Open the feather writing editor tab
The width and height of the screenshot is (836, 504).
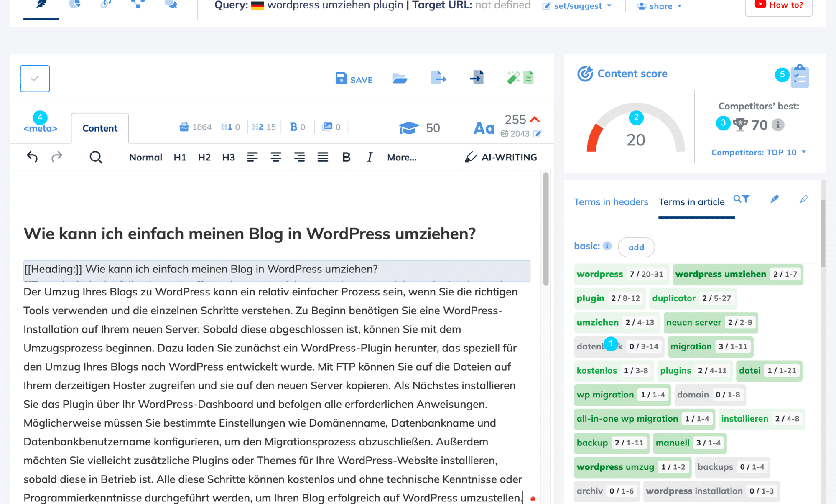click(41, 5)
